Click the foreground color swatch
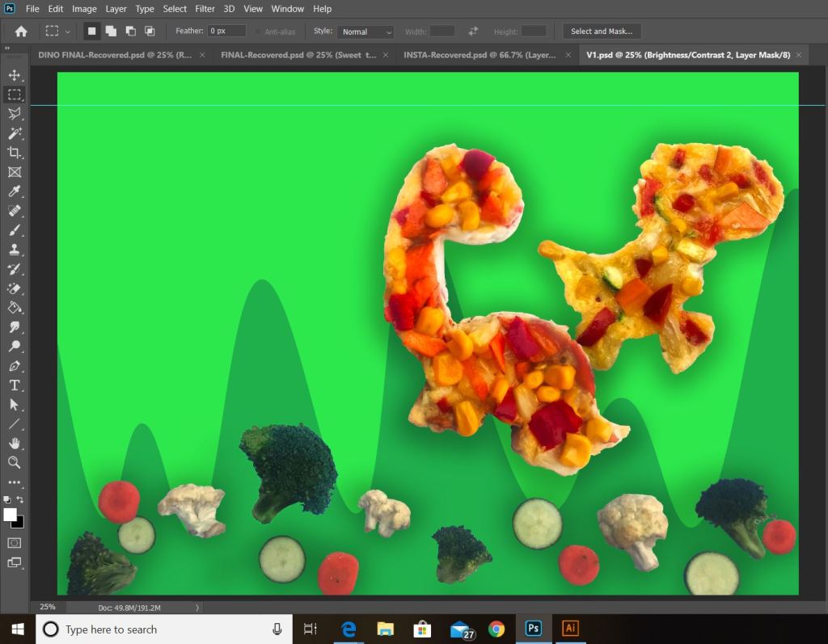This screenshot has width=828, height=644. (10, 515)
